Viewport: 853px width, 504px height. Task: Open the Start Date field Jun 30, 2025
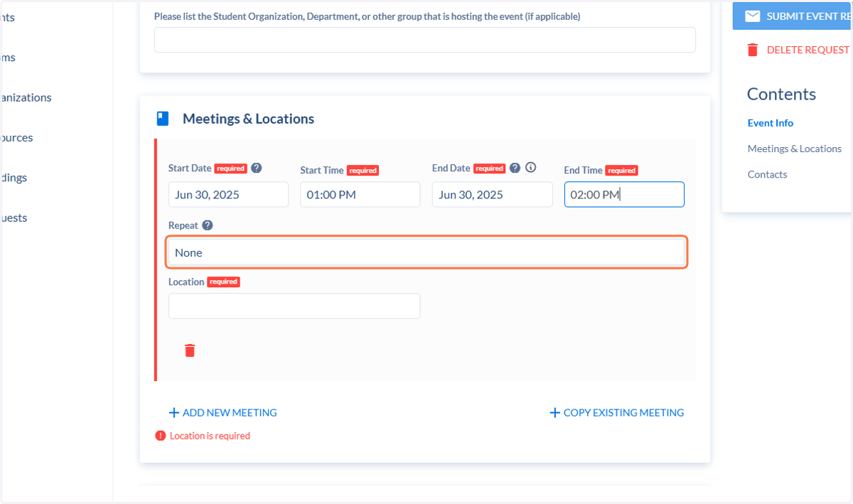228,195
